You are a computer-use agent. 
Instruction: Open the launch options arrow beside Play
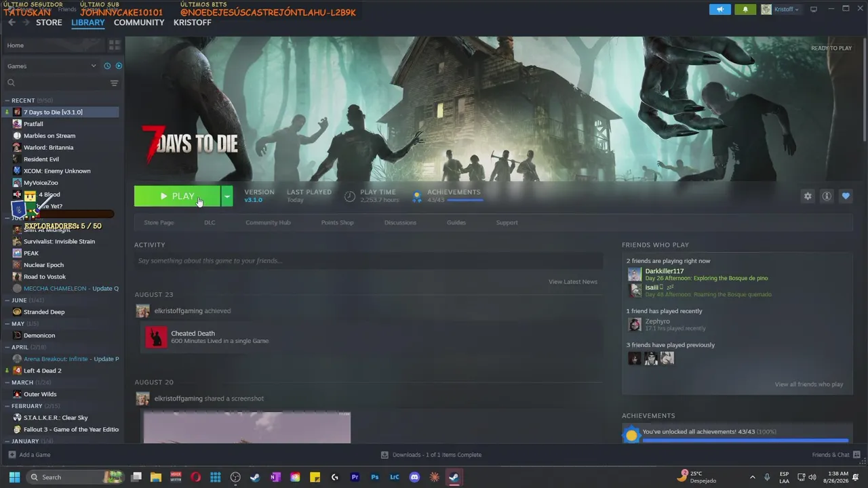227,196
